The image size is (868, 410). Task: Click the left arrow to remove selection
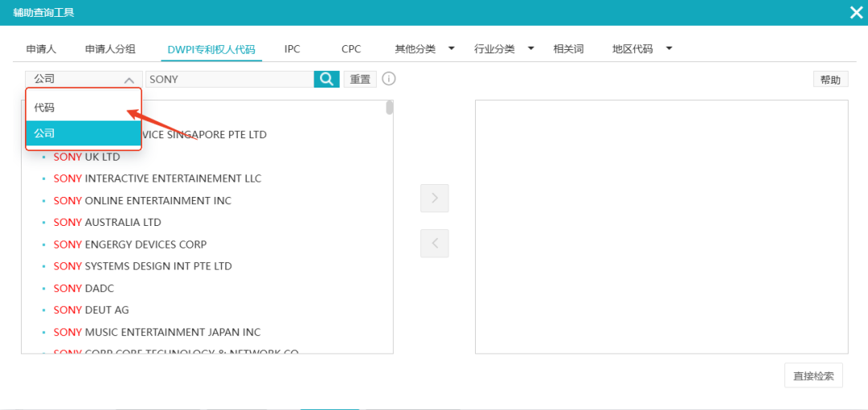coord(435,244)
